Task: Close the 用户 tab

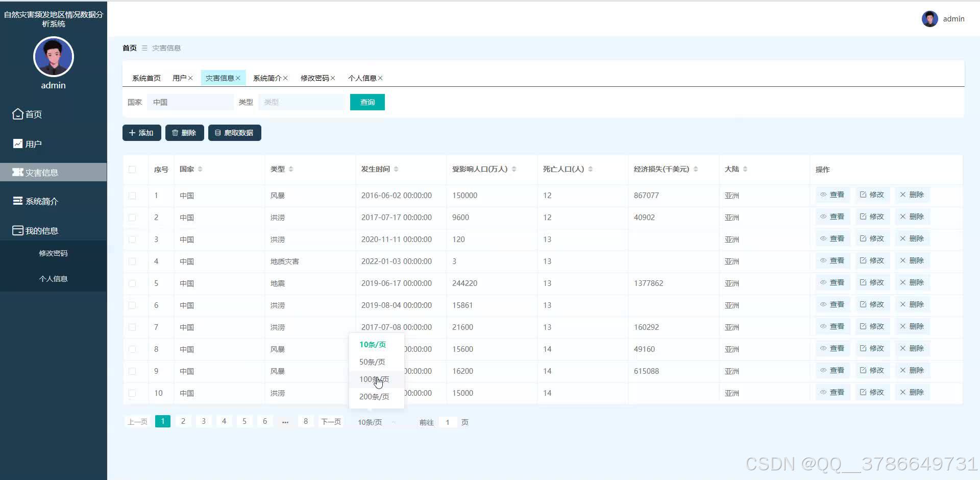Action: (190, 78)
